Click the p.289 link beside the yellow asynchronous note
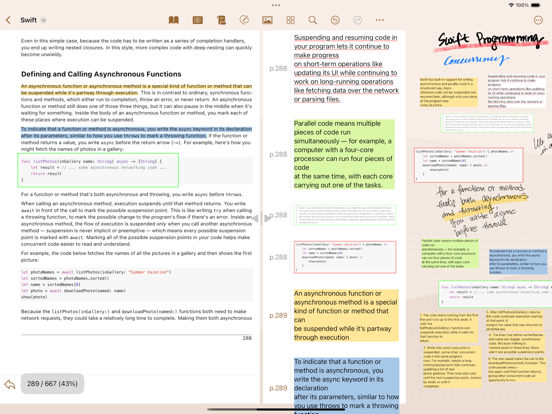 pyautogui.click(x=278, y=316)
